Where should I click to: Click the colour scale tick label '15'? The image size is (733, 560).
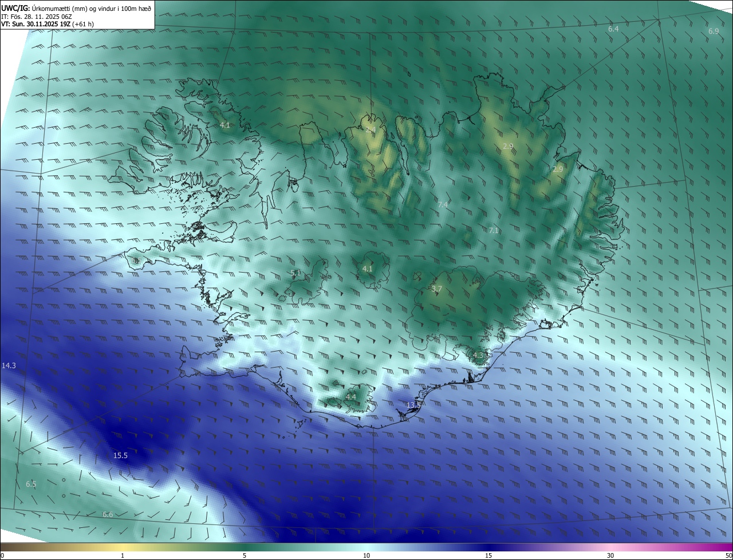[x=488, y=555]
